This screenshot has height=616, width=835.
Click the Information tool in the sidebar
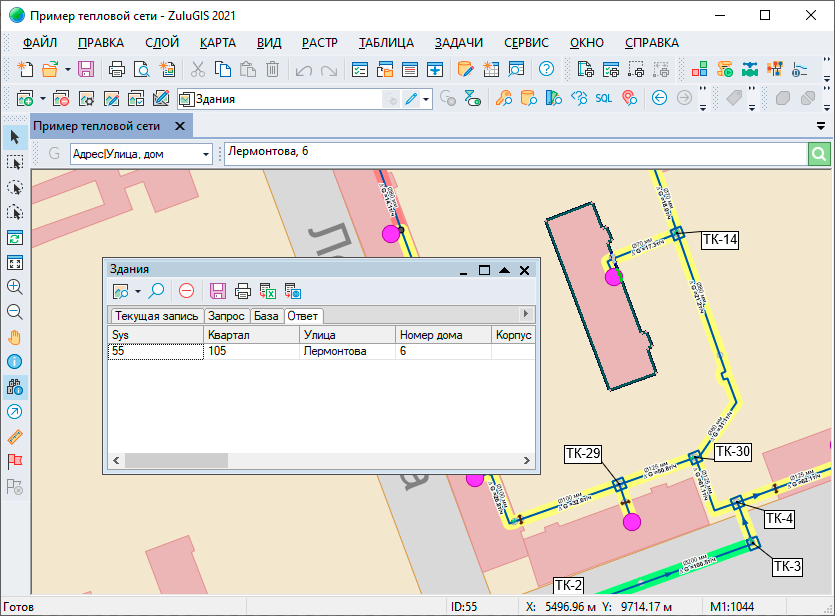[x=15, y=361]
